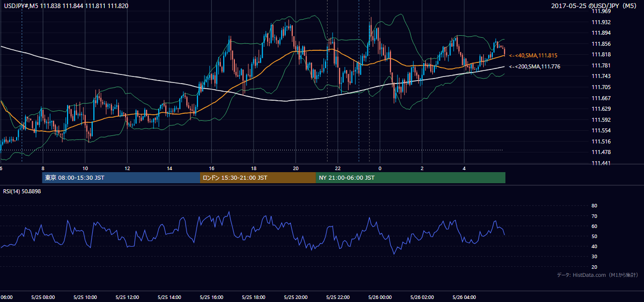
Task: Select the 200 SMA label reading 111.776
Action: click(535, 66)
